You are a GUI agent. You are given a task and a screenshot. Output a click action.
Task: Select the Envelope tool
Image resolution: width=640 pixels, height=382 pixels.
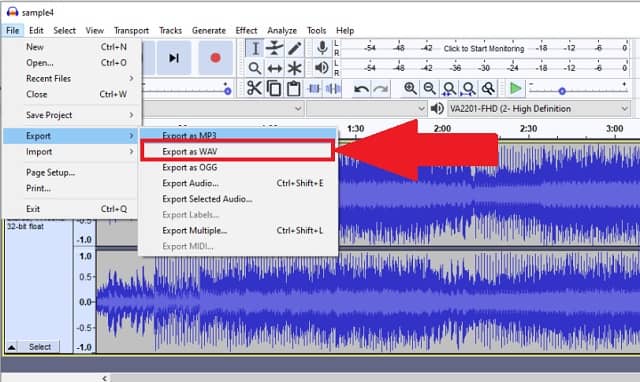coord(274,49)
